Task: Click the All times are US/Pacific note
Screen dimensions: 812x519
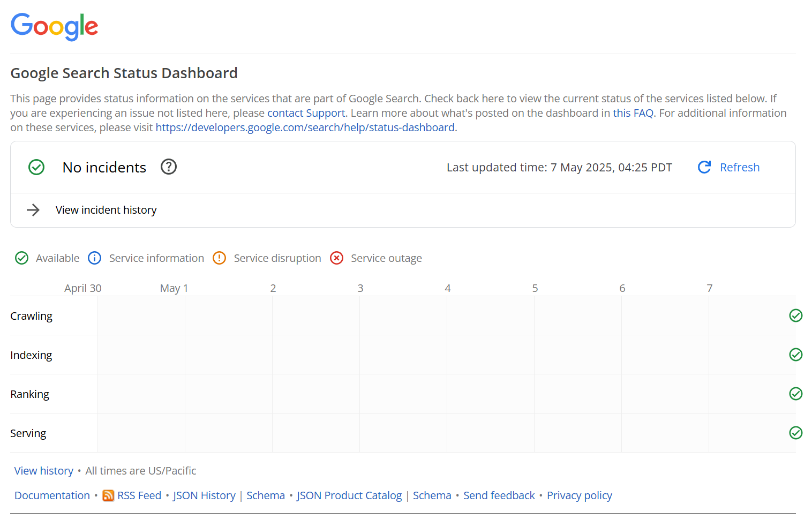Action: [141, 471]
